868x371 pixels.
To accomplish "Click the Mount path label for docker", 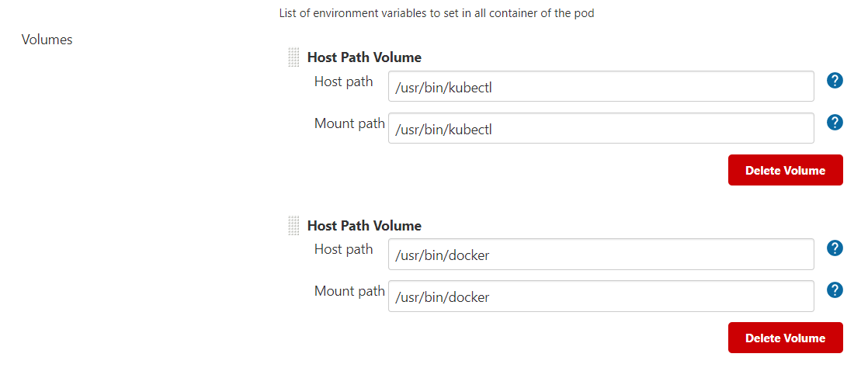I will 349,291.
